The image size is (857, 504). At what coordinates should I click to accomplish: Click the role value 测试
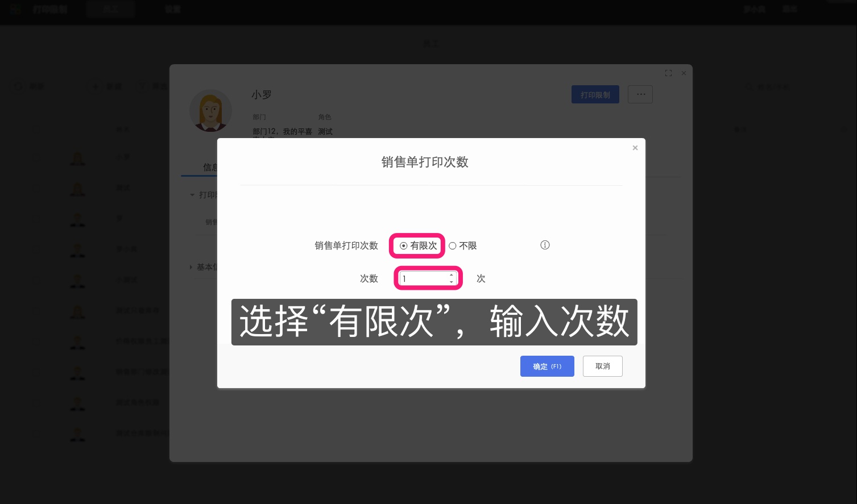click(325, 131)
